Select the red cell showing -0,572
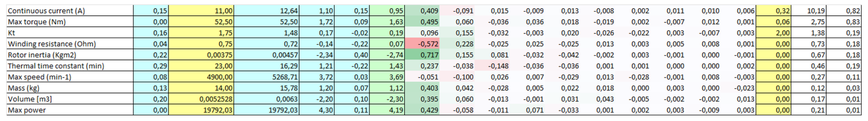Screen dimensions: 868x121 tap(422, 44)
